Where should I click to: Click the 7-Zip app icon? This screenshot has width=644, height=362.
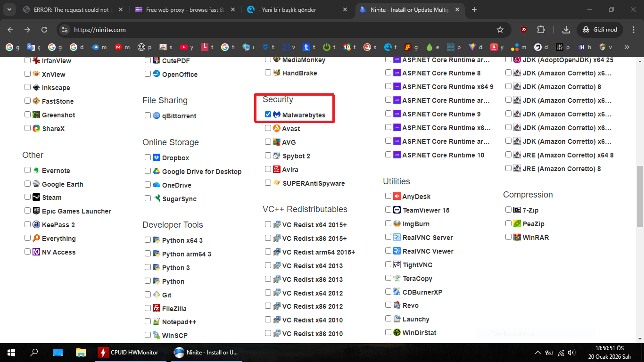[517, 210]
